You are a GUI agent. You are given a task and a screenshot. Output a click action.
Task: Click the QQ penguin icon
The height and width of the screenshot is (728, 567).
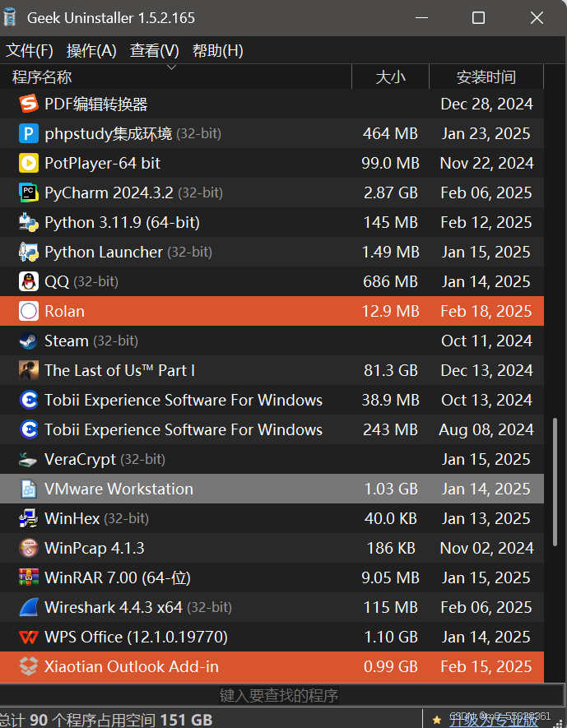coord(29,281)
